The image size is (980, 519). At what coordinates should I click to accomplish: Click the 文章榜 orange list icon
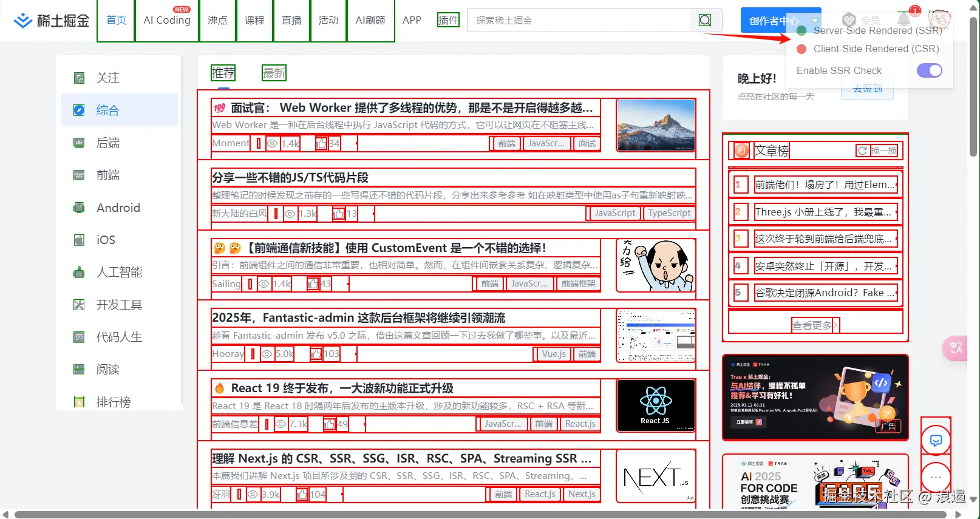tap(741, 151)
